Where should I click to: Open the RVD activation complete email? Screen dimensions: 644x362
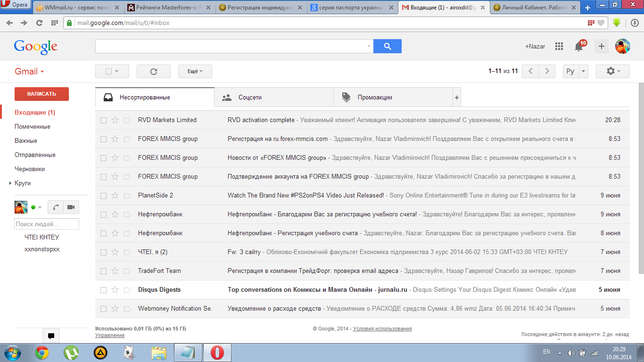pyautogui.click(x=362, y=120)
